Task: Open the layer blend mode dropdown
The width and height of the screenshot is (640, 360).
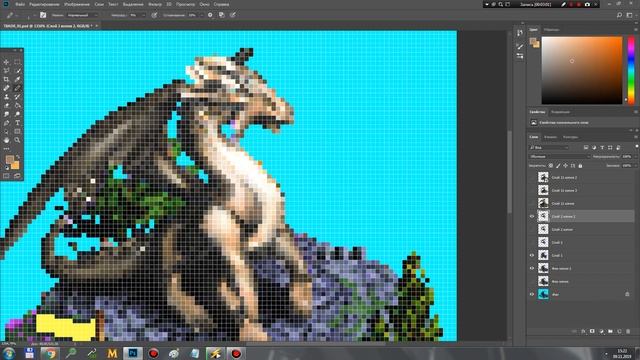Action: coord(560,156)
